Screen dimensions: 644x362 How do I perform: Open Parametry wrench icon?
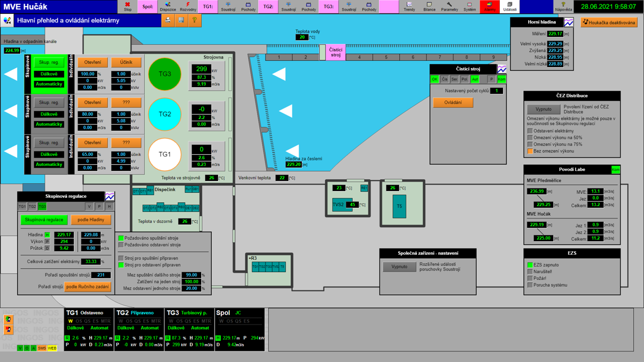coord(449,7)
